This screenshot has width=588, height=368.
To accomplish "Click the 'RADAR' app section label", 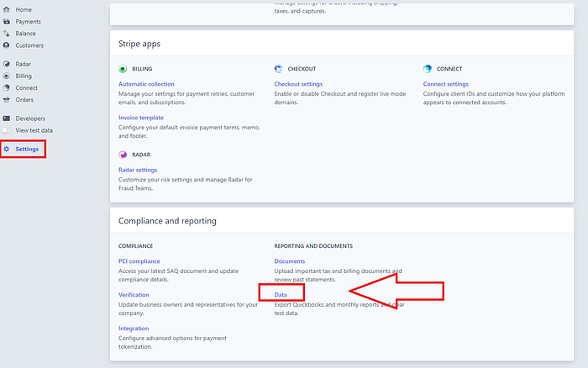I will tap(141, 155).
